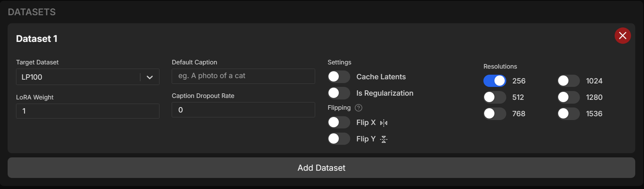The width and height of the screenshot is (644, 189).
Task: Enable the Flip Y toggle
Action: tap(339, 139)
